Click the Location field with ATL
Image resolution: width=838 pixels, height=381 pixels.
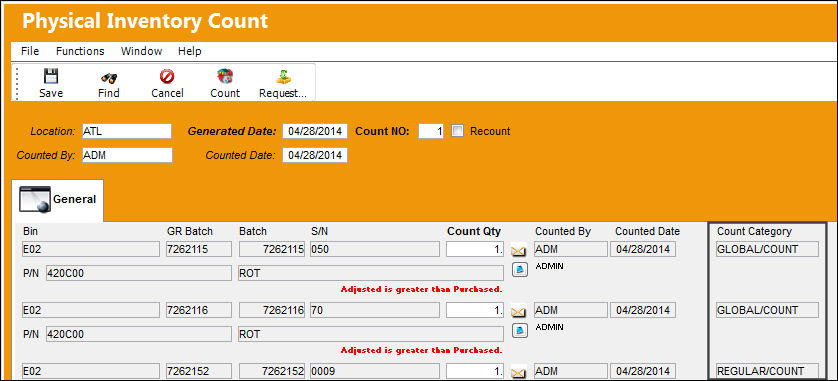pyautogui.click(x=127, y=131)
